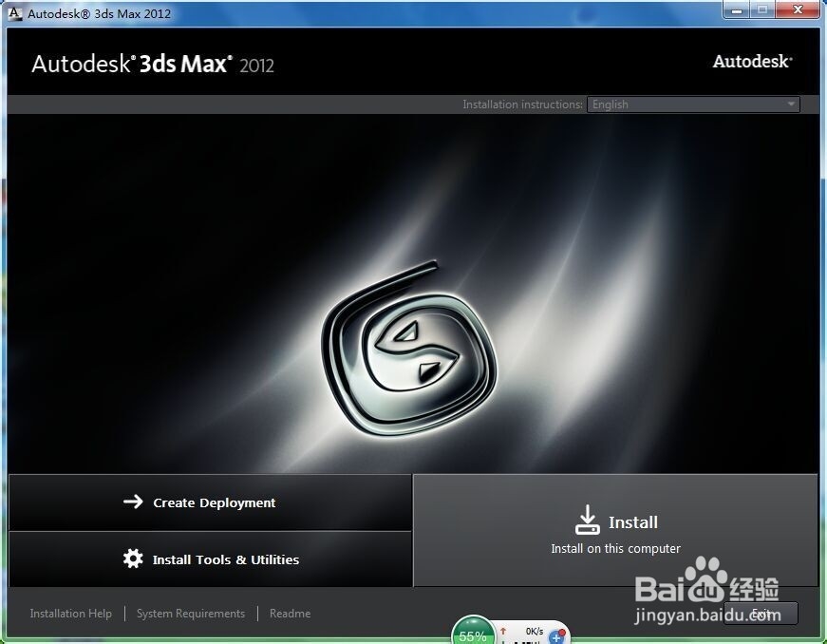Click the Exit button
This screenshot has width=827, height=644.
point(761,614)
